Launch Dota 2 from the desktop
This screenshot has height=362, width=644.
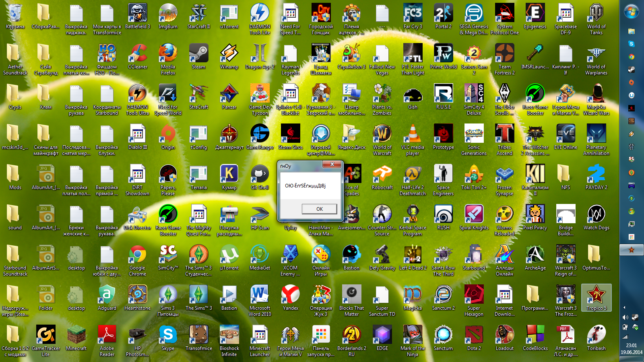[474, 339]
